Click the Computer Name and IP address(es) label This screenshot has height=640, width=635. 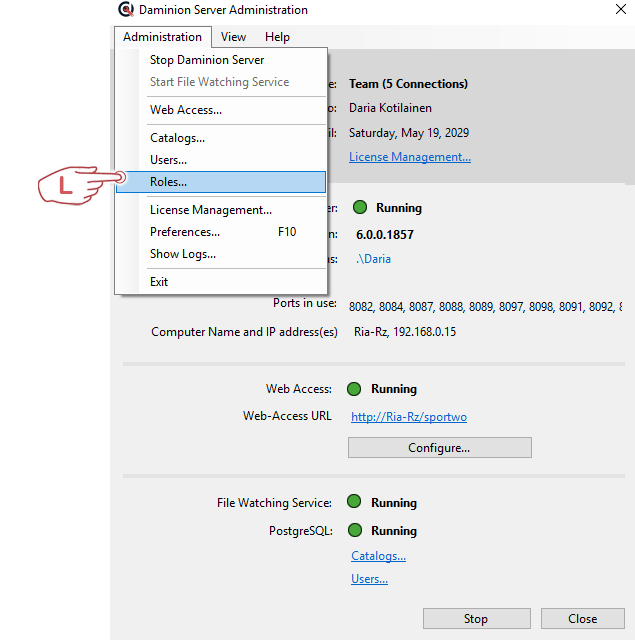tap(244, 332)
